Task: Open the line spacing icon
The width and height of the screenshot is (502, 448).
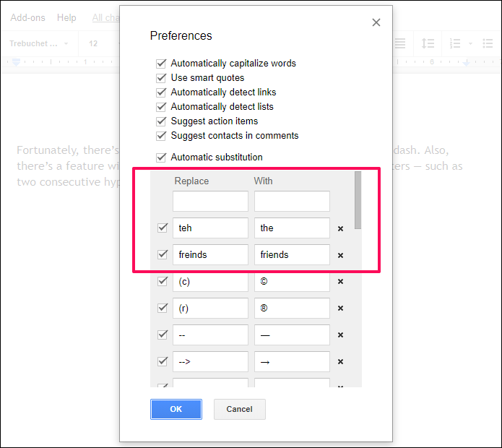Action: point(428,43)
